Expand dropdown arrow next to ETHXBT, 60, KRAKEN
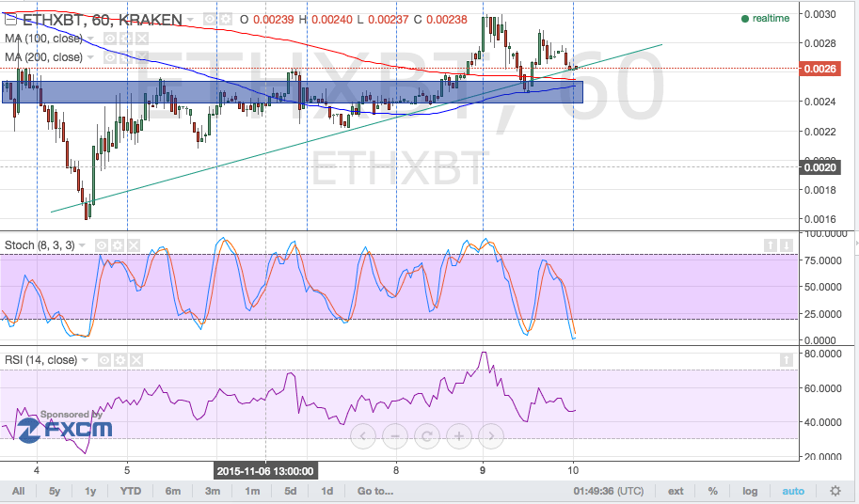The image size is (859, 504). click(190, 20)
